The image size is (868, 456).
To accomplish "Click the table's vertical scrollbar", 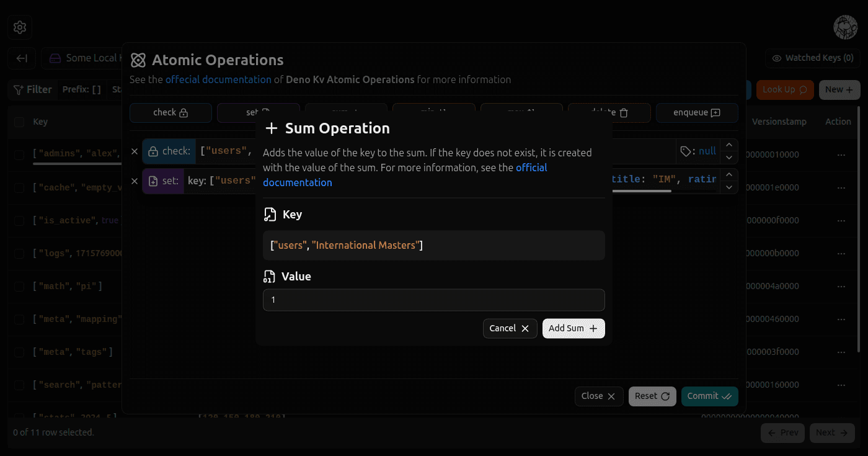I will pyautogui.click(x=858, y=230).
